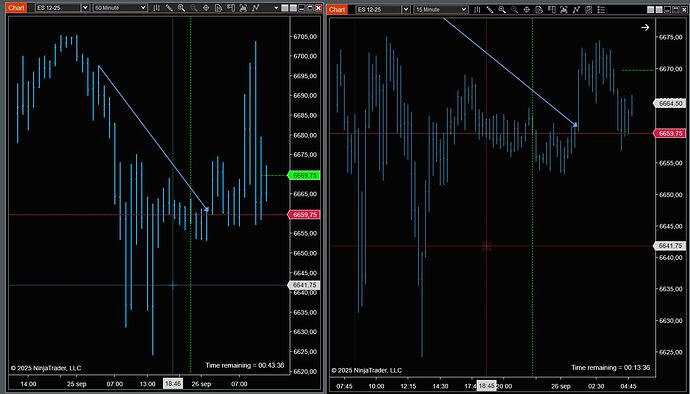The image size is (690, 394).
Task: Open bar style icon in 15 Minute chart
Action: [477, 10]
